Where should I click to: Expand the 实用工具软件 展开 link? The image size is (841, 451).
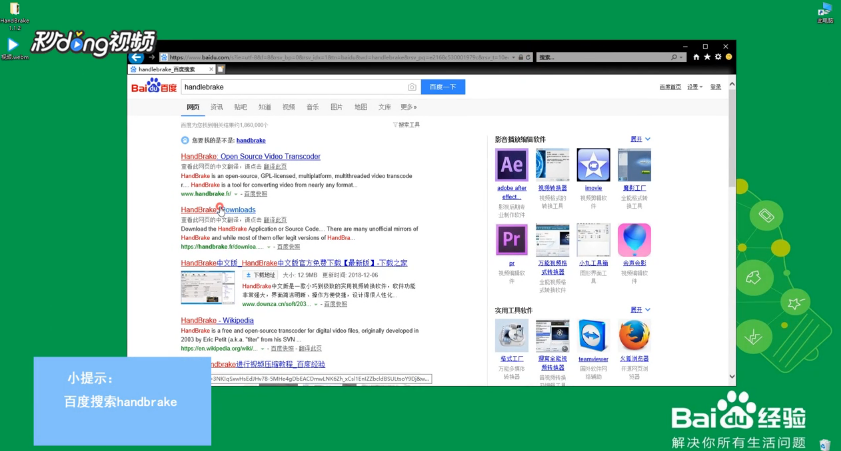640,310
